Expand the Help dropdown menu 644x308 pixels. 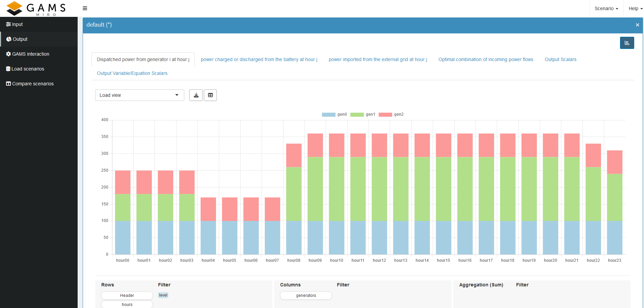tap(635, 8)
